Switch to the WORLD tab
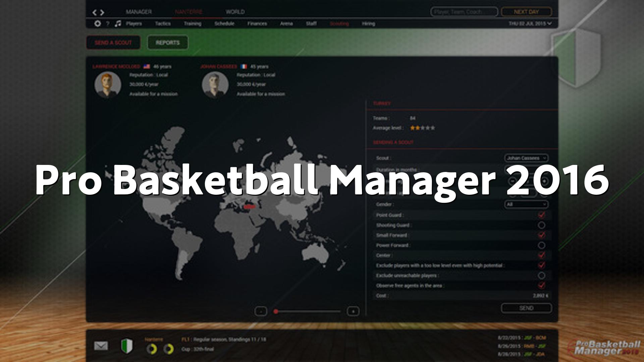The height and width of the screenshot is (362, 644). (x=235, y=12)
